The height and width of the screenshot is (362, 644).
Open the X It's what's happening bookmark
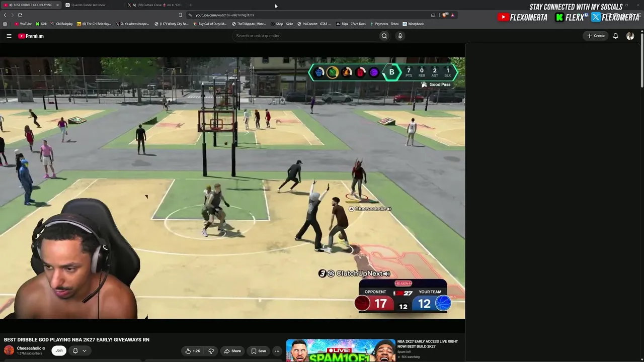133,24
